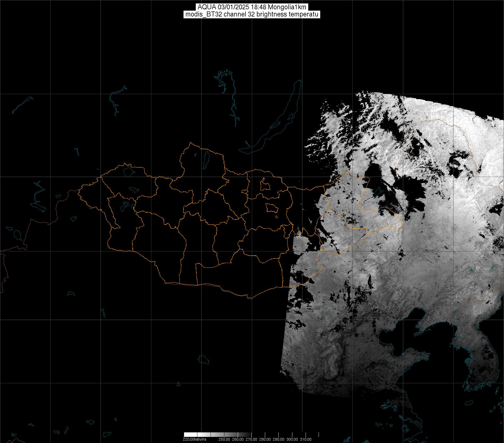Click the elongated Lake Khövsgöl outline in northern Mongolia
504x443 pixels.
pyautogui.click(x=206, y=158)
